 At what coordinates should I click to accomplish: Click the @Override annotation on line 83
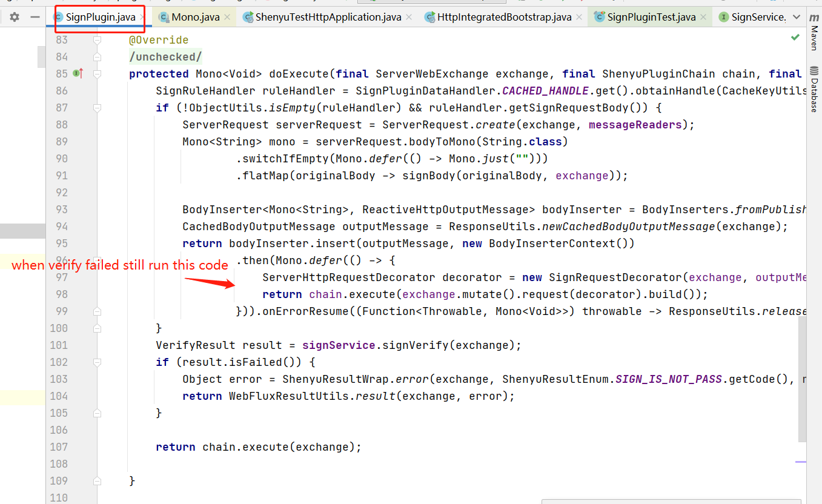click(159, 40)
